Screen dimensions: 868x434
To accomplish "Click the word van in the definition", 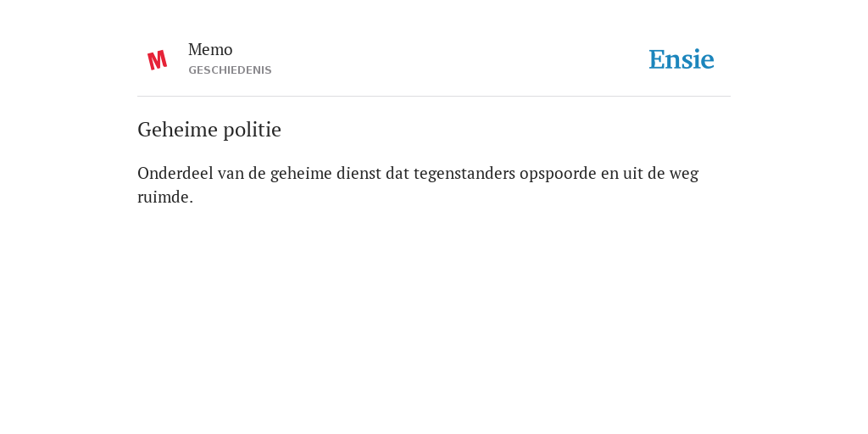I will (x=231, y=175).
